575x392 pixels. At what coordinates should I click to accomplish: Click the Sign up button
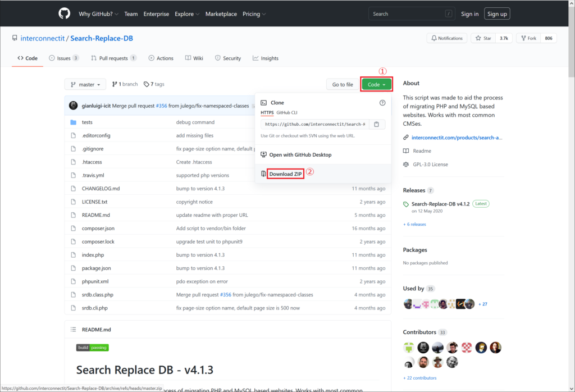497,14
